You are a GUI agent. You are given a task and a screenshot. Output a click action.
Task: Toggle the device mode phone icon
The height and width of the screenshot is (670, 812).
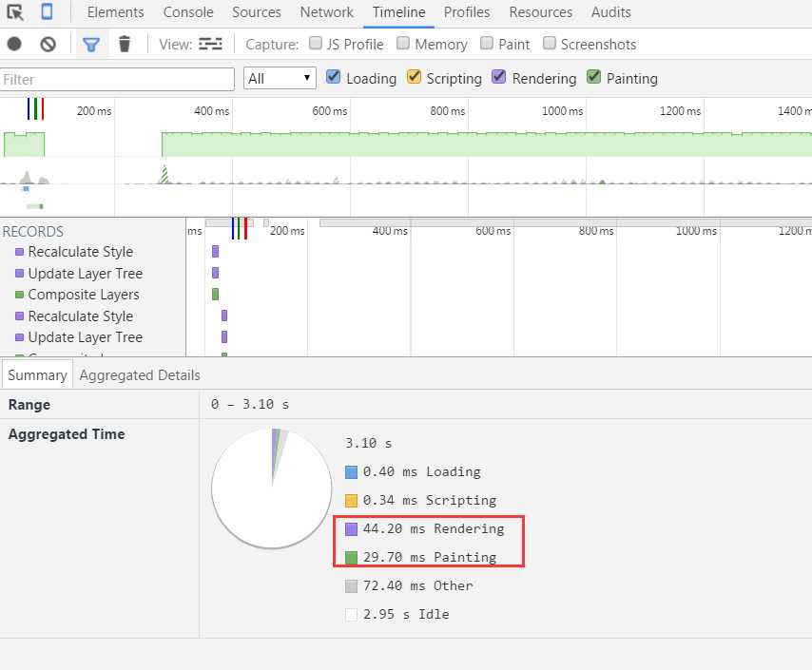[x=47, y=11]
